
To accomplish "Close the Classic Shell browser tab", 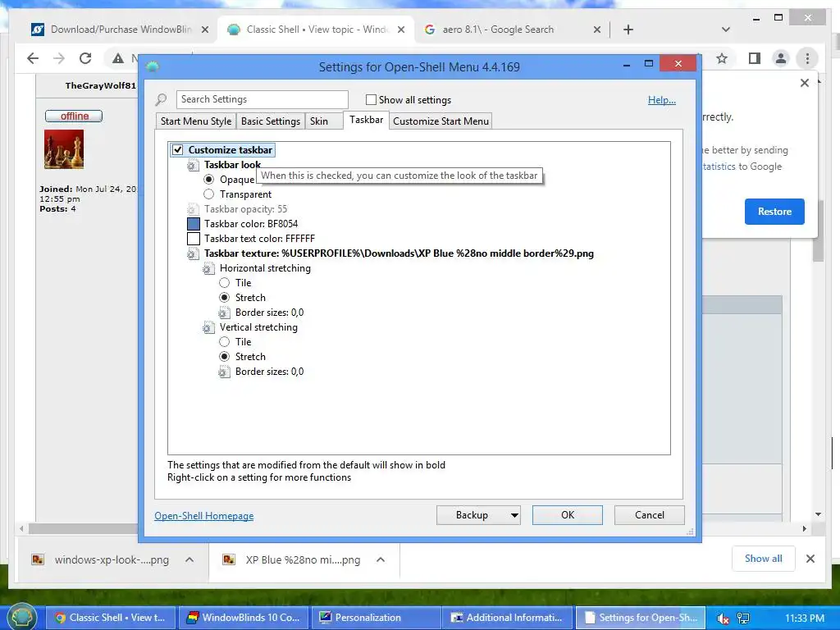I will [x=400, y=30].
